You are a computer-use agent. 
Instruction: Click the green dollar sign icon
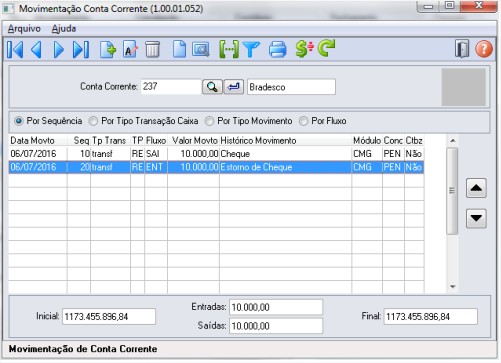click(304, 49)
